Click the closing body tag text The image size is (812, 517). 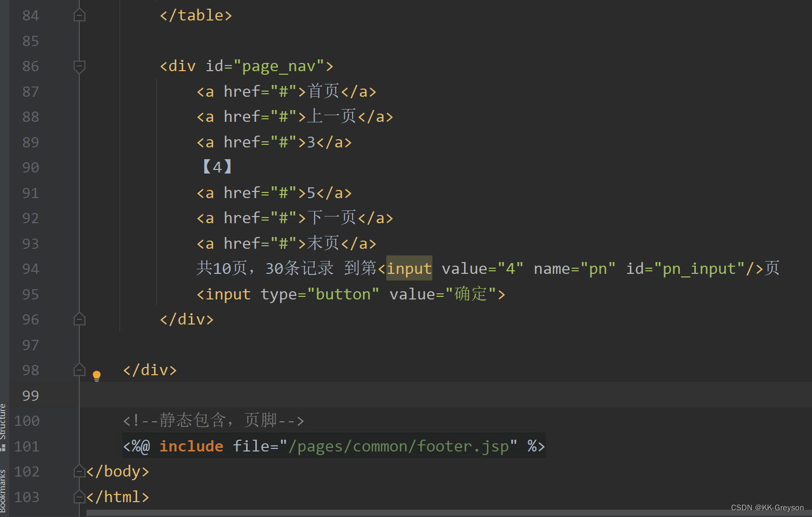(x=118, y=471)
